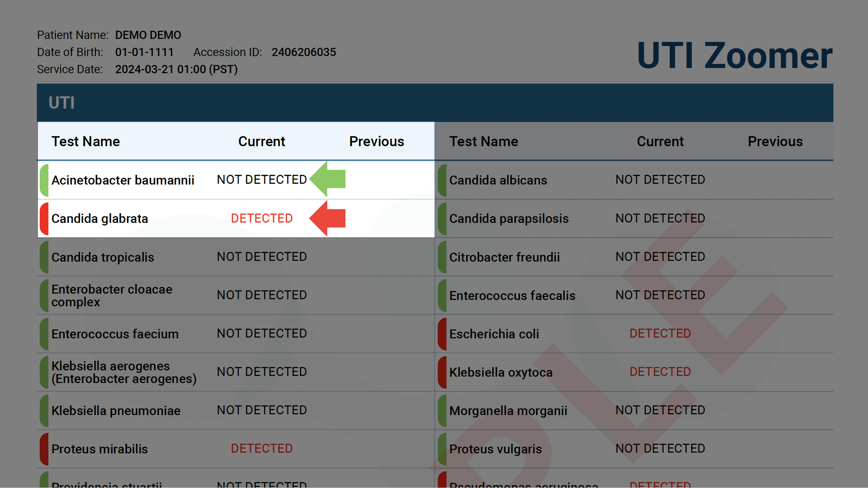Click red status marker for Candida glabrata
The image size is (868, 488).
(44, 219)
